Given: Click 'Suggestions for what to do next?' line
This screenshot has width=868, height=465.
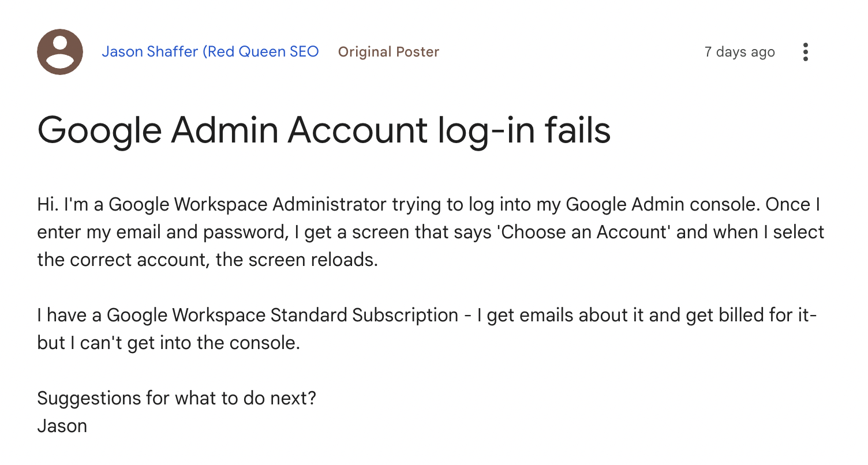Looking at the screenshot, I should [x=177, y=399].
